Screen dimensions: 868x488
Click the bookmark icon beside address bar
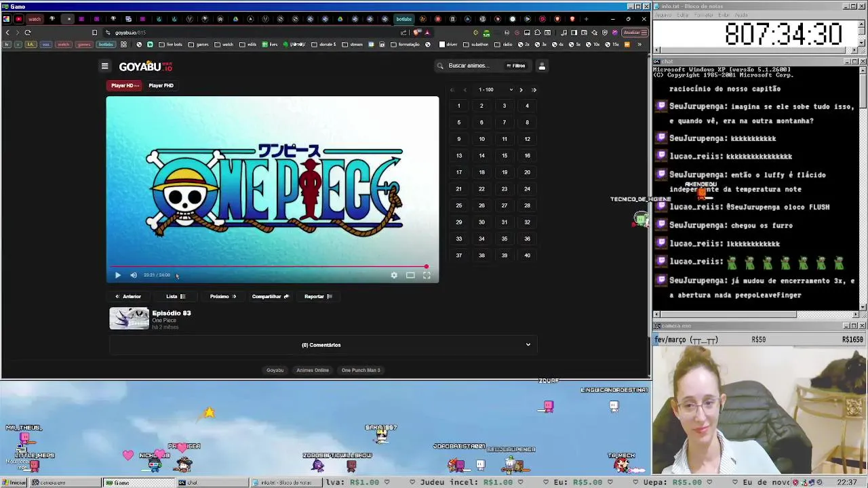tap(94, 33)
